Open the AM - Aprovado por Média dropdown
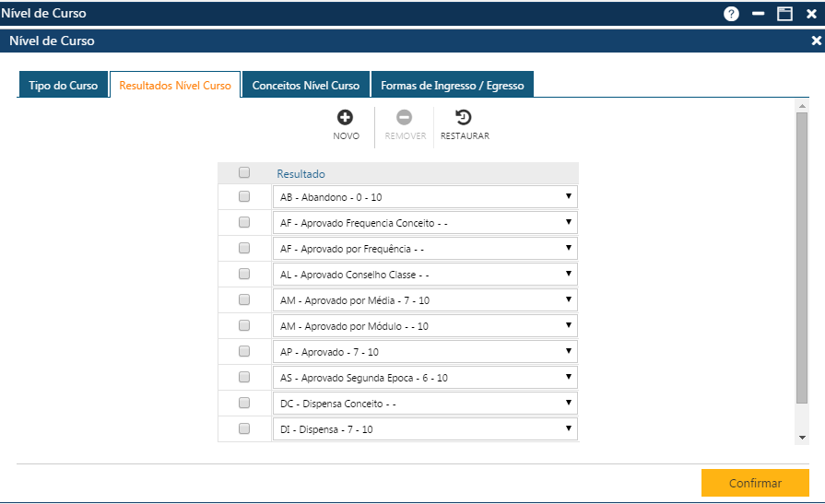The image size is (825, 504). 425,300
